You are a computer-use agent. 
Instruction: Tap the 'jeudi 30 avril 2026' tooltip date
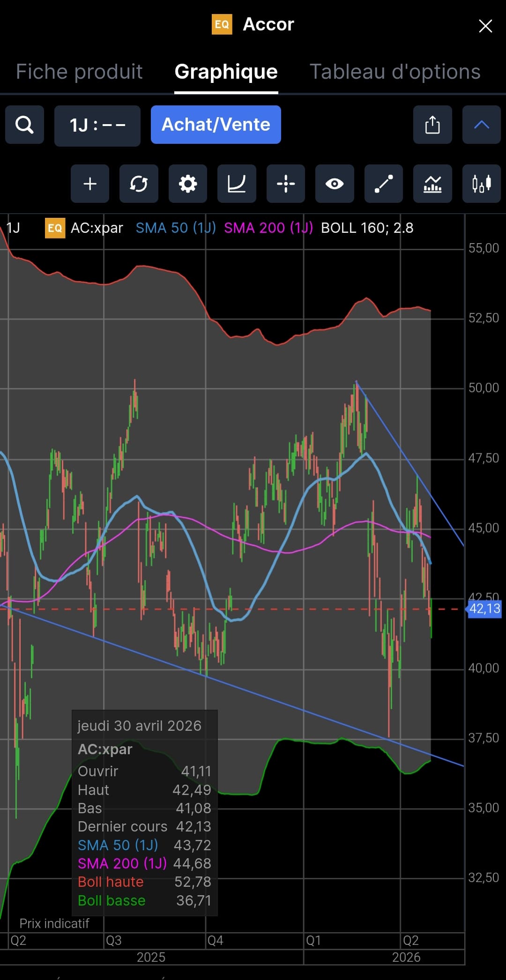139,726
